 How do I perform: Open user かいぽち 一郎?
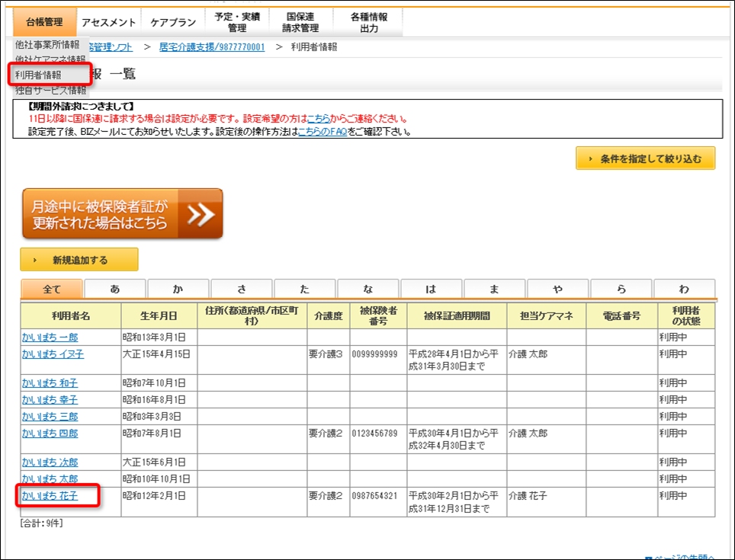tap(50, 337)
